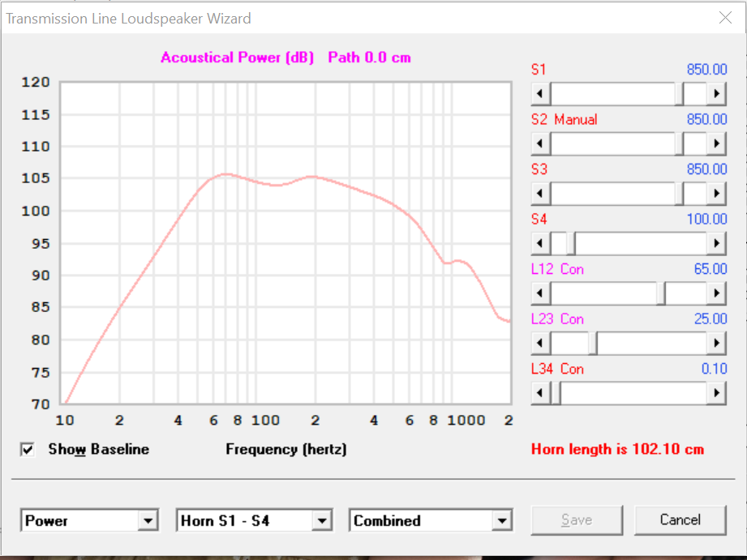Open the Combined output dropdown
Screen dimensions: 747x560
pos(502,521)
